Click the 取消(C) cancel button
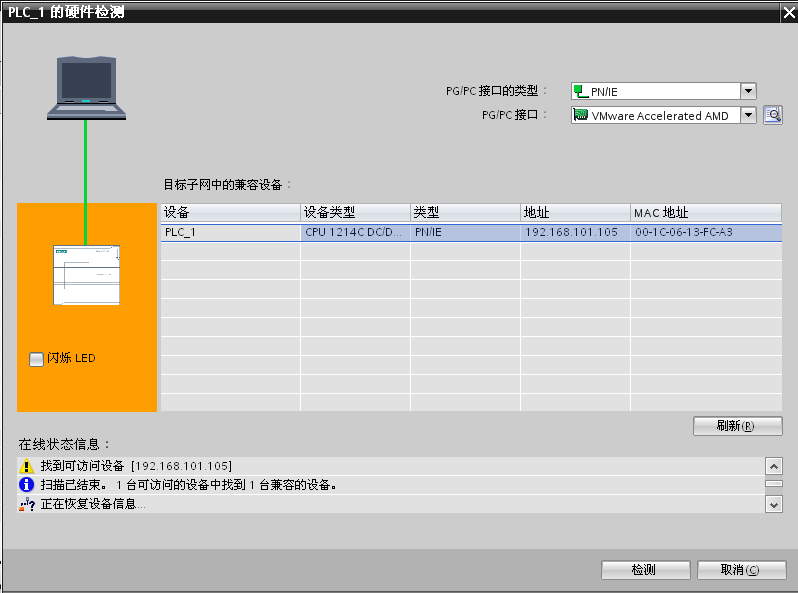 pos(741,570)
